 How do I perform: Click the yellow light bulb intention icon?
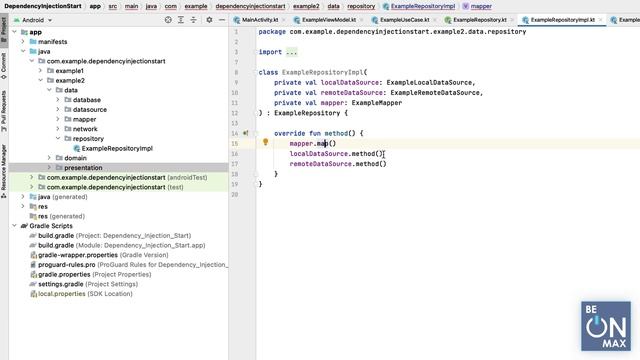[x=265, y=142]
